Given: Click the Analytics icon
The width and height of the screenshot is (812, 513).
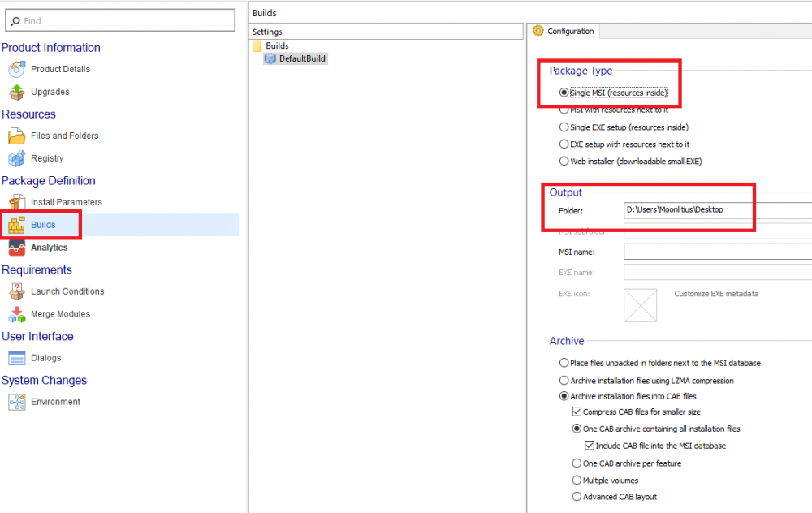Looking at the screenshot, I should (x=17, y=248).
